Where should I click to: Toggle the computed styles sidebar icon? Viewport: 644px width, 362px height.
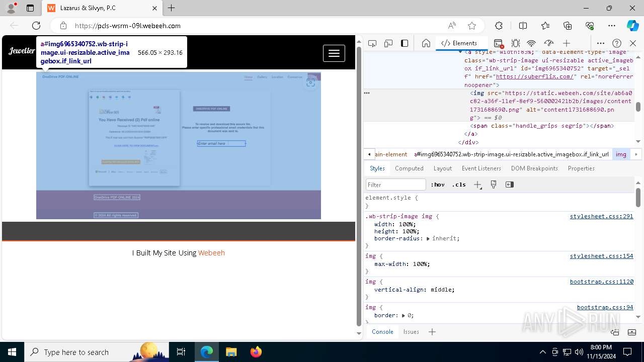(510, 185)
